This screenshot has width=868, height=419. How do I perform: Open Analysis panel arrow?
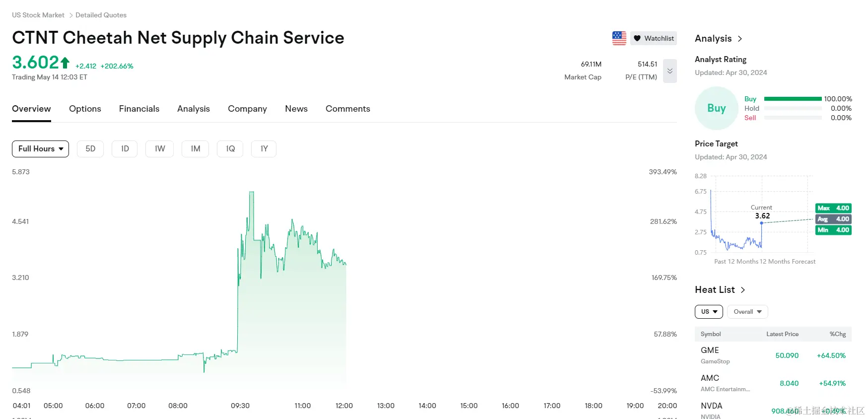[740, 39]
